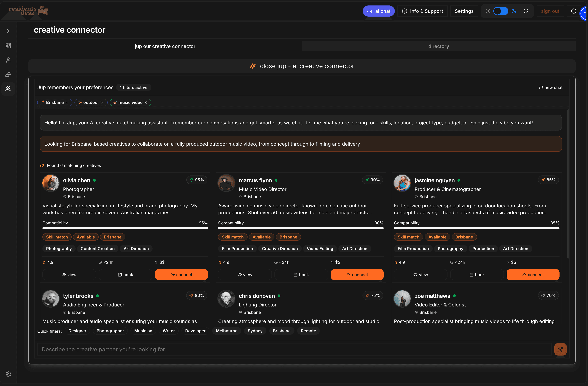The height and width of the screenshot is (386, 588).
Task: Expand the left sidebar chevron
Action: click(8, 31)
